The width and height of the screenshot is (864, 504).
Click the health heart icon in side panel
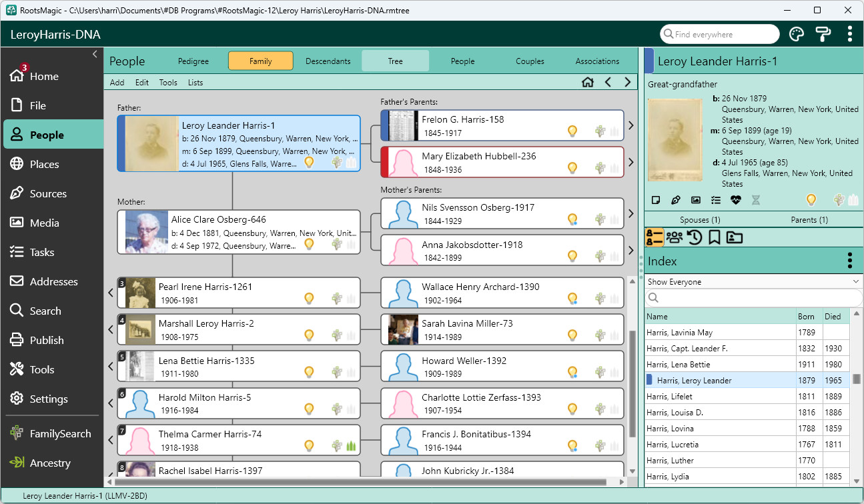click(x=735, y=200)
